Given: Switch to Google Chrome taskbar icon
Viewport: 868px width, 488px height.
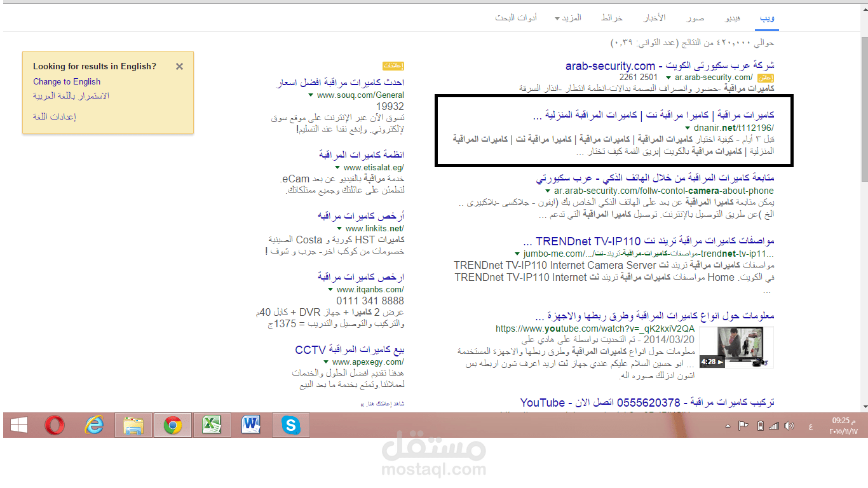Looking at the screenshot, I should (172, 425).
